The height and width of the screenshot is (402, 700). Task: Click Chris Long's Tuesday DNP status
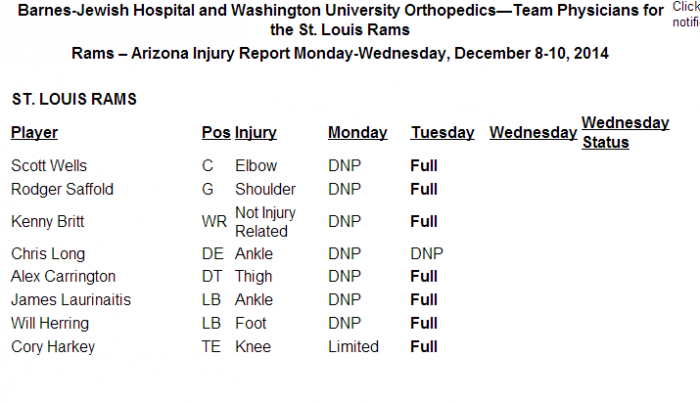[x=426, y=254]
